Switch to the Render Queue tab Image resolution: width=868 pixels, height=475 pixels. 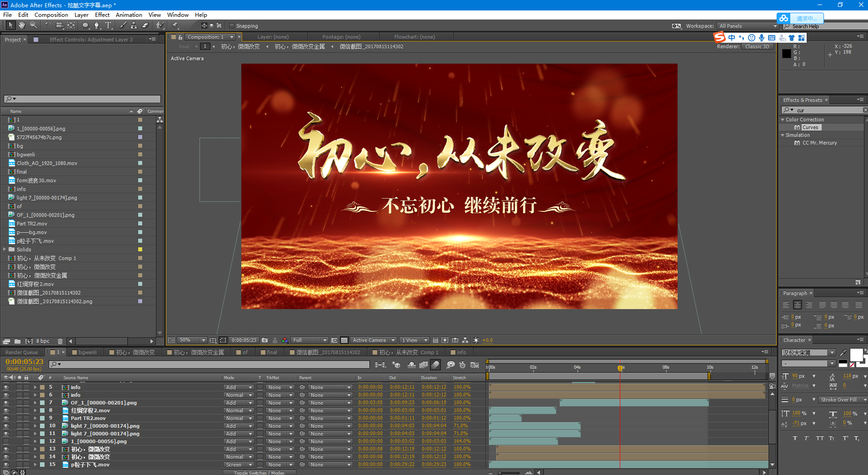click(x=21, y=352)
